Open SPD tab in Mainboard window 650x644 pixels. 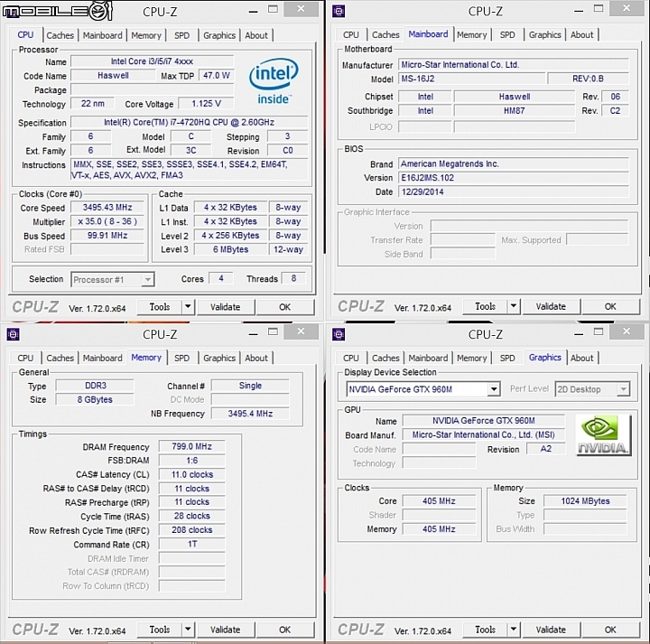507,35
